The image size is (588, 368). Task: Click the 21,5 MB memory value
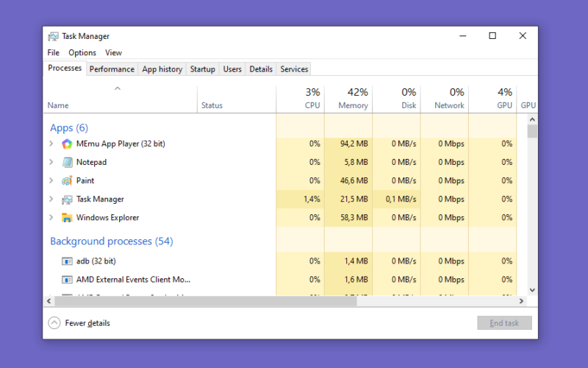click(354, 199)
